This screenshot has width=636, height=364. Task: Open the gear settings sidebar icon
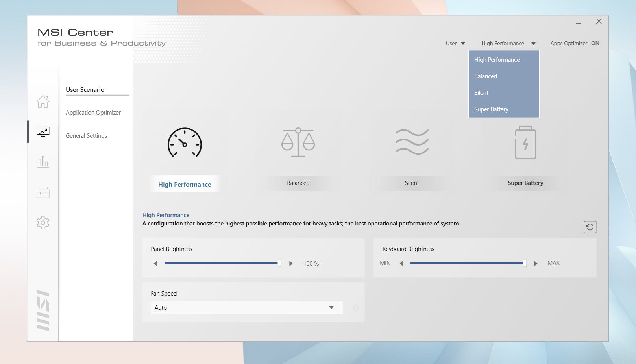click(43, 223)
